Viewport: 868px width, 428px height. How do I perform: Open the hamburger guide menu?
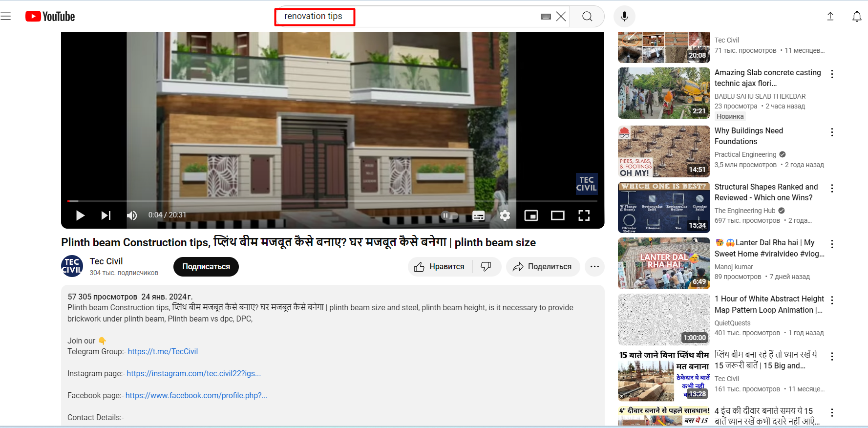click(x=6, y=16)
